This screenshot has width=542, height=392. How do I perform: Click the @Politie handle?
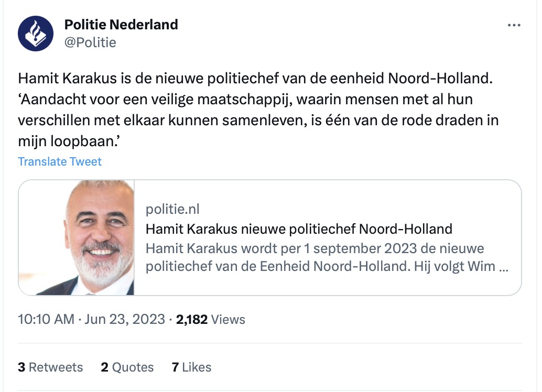pyautogui.click(x=90, y=42)
